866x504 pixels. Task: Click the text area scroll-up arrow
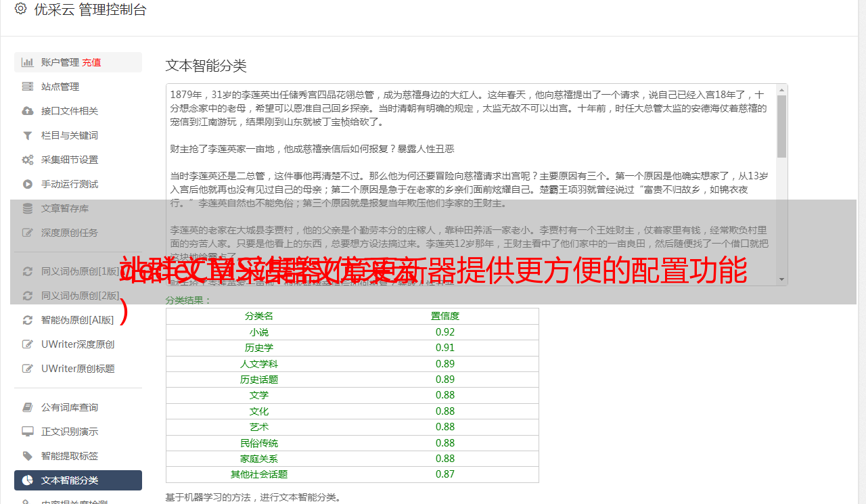(x=781, y=89)
